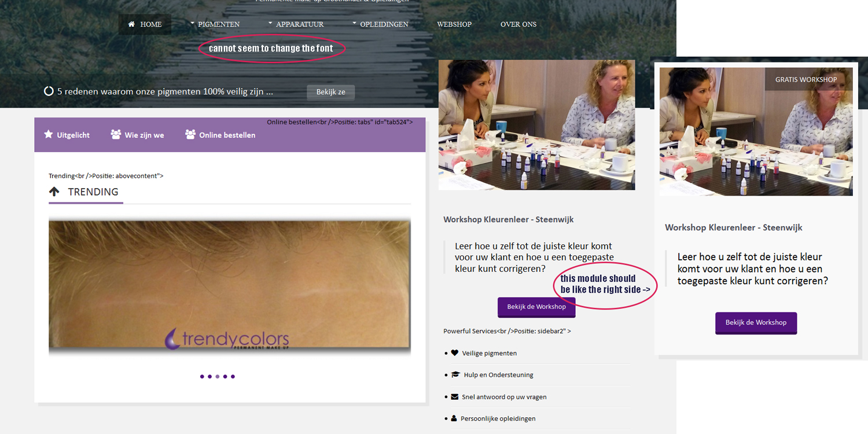Click the up arrow icon beside TRENDING
868x434 pixels.
(54, 192)
